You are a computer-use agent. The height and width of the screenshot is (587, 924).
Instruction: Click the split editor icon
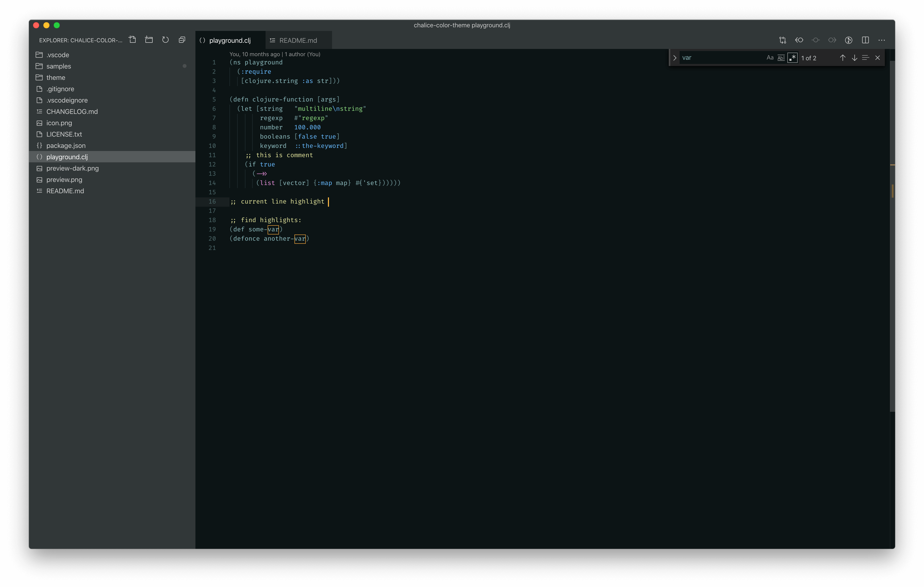tap(865, 40)
